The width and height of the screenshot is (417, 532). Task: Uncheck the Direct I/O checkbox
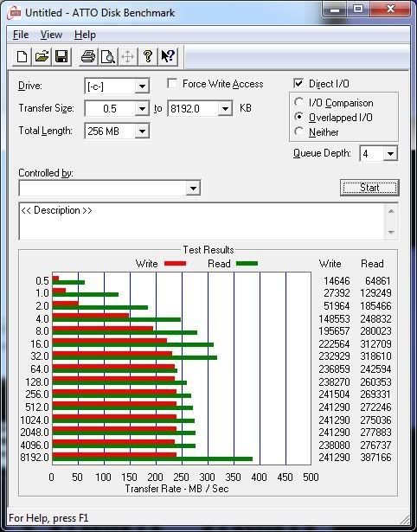(x=298, y=83)
